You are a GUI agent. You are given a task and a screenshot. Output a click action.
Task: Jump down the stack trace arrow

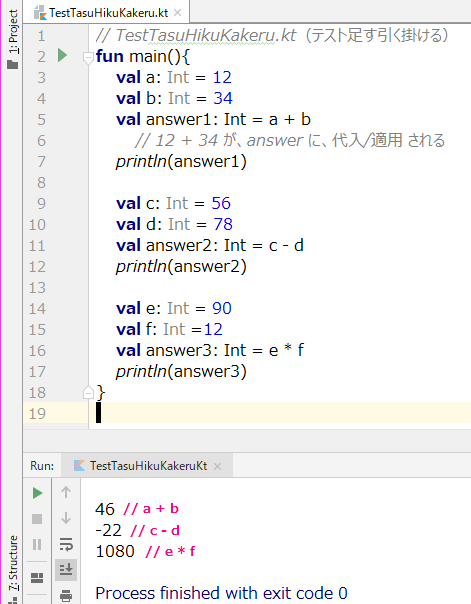(x=66, y=518)
